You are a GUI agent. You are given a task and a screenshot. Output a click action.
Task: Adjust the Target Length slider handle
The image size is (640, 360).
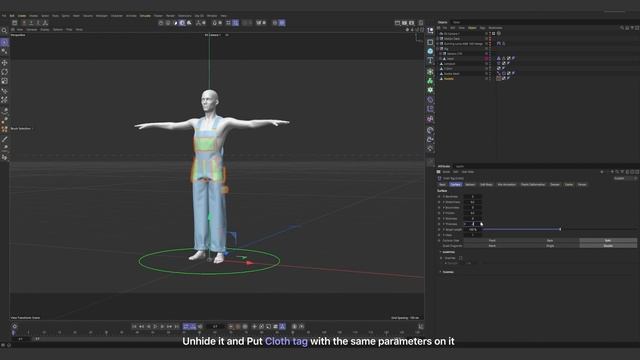[560, 229]
